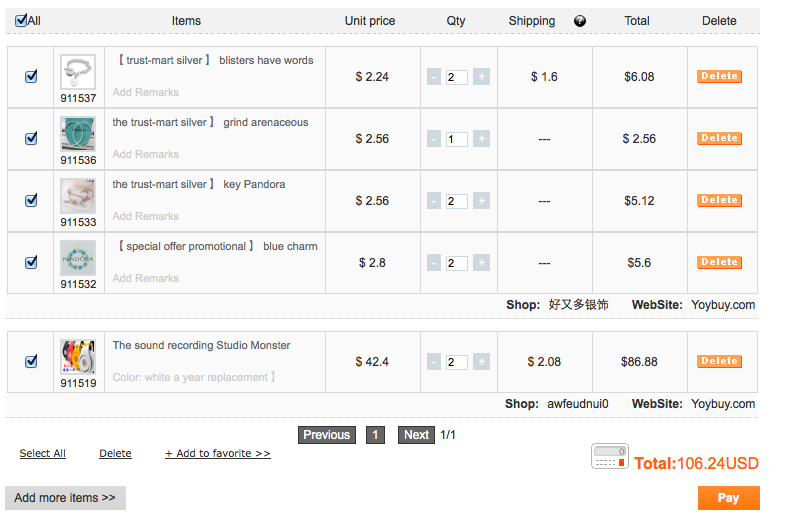Click the payment card icon beside Total

tap(609, 457)
